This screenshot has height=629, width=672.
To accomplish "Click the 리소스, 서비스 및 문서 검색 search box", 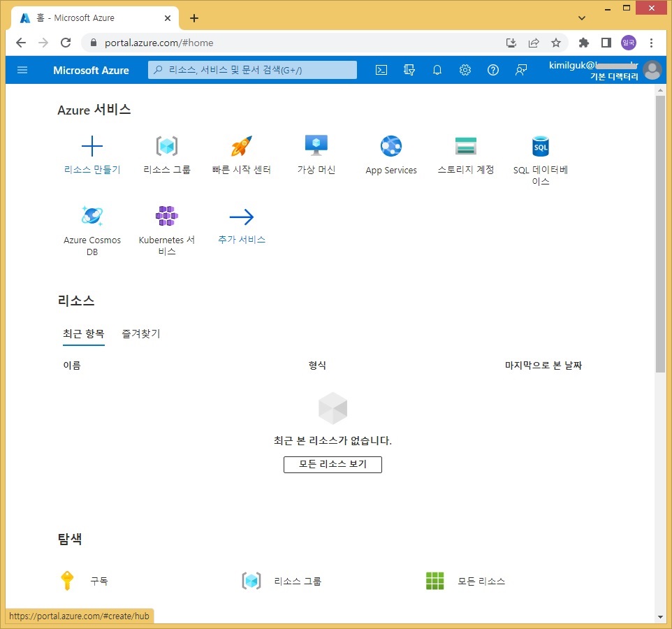I will [x=252, y=70].
